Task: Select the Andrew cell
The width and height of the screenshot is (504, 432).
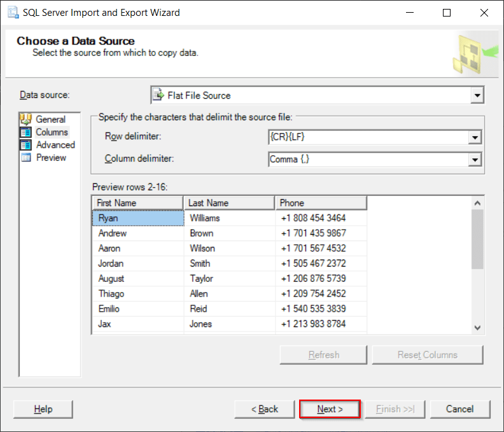Action: point(138,233)
